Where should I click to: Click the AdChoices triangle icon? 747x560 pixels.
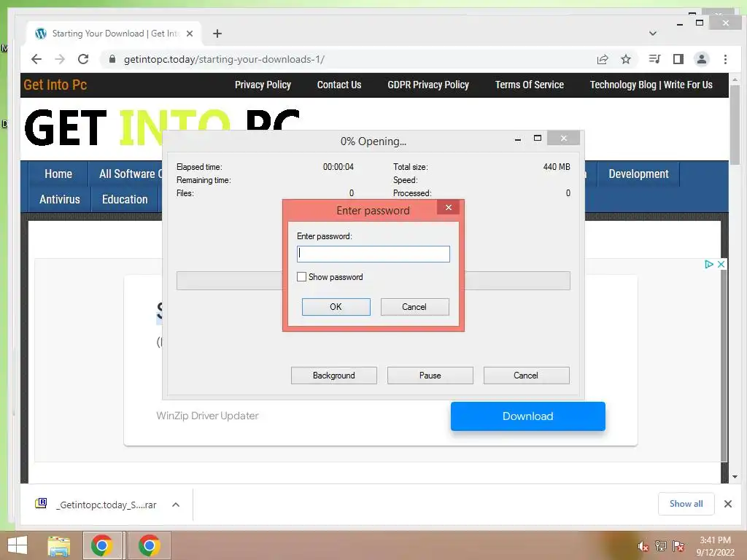coord(709,264)
